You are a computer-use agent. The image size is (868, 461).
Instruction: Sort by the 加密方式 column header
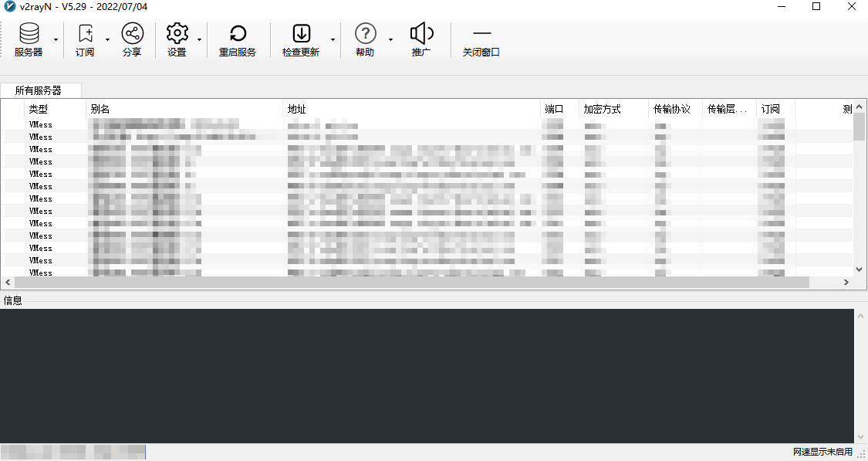[614, 109]
